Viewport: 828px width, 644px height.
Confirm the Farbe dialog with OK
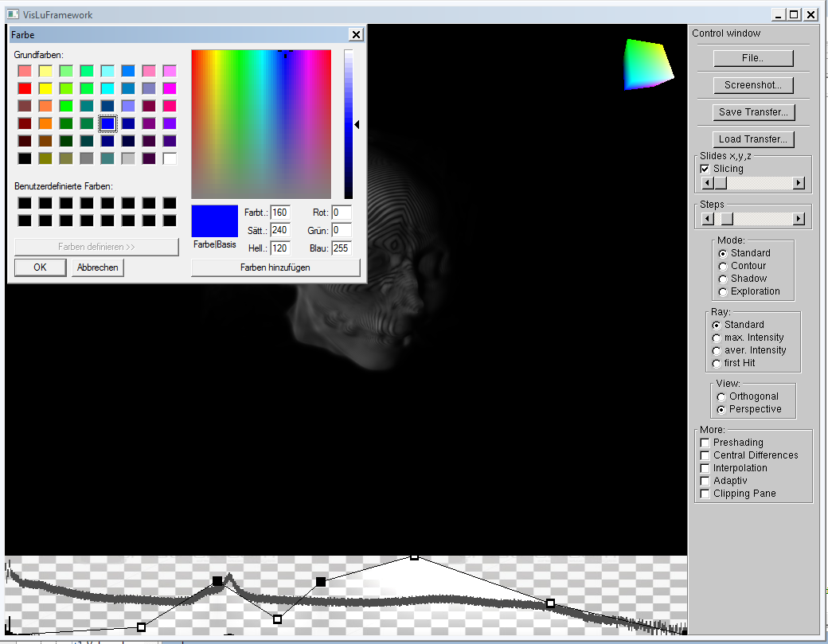[x=40, y=267]
